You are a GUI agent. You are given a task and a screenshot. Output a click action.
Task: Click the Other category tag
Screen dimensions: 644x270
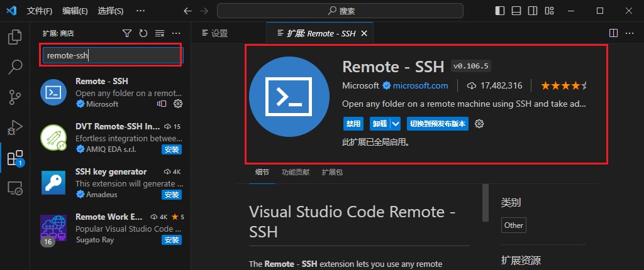pos(514,225)
